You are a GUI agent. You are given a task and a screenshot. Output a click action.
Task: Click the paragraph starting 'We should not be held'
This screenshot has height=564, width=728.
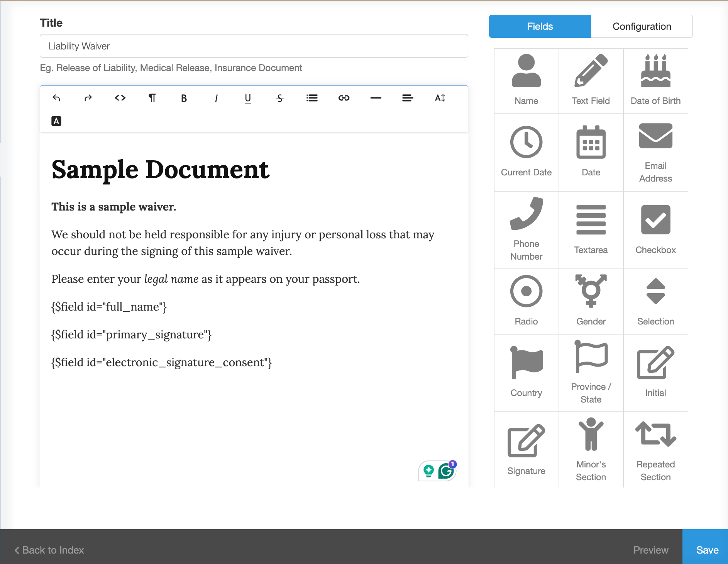[x=243, y=243]
